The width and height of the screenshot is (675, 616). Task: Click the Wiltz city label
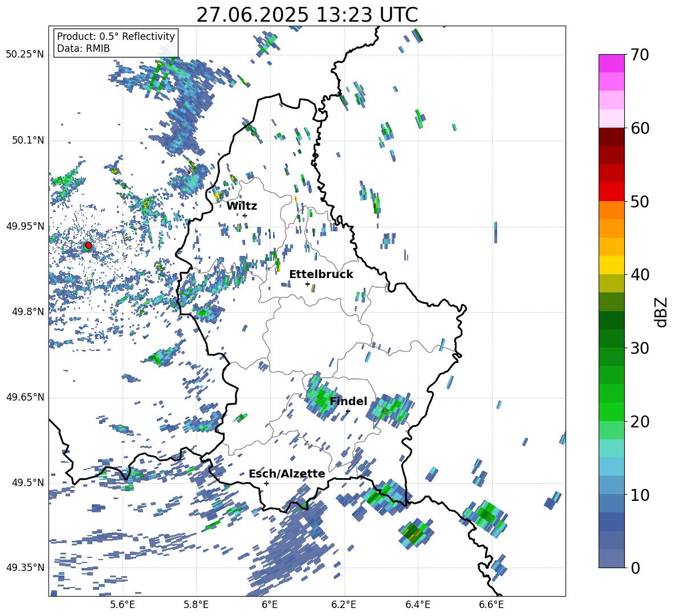click(242, 206)
